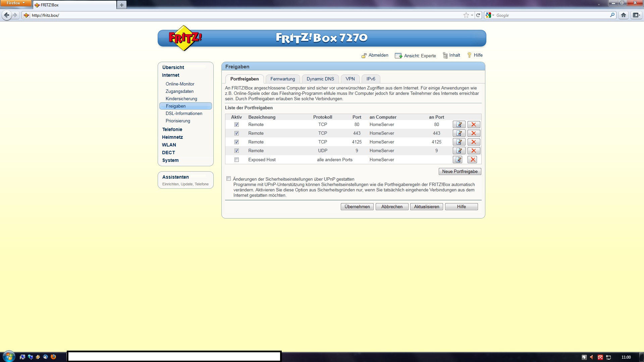Edit the Remote UDP port 9 rule

pos(459,150)
